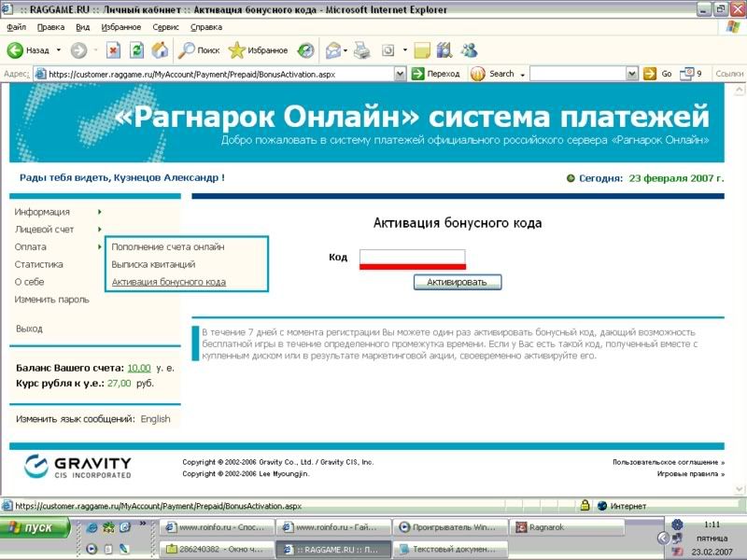
Task: Open the О себе sidebar item
Action: coord(29,282)
